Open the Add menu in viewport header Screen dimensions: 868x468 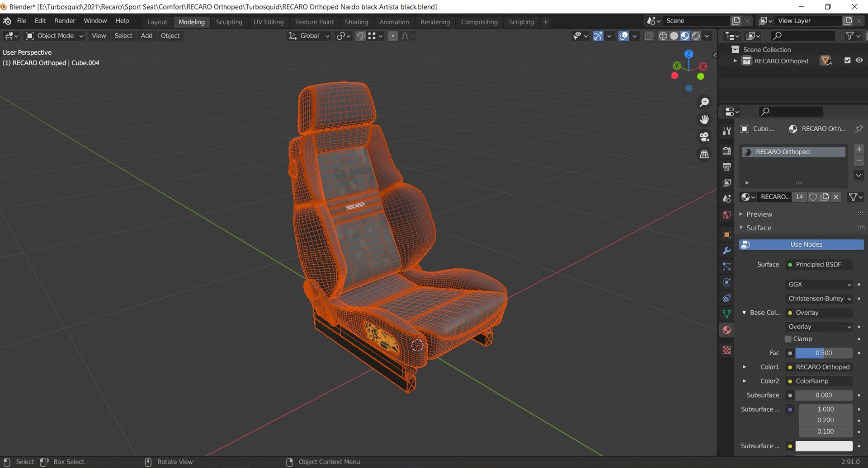tap(146, 36)
